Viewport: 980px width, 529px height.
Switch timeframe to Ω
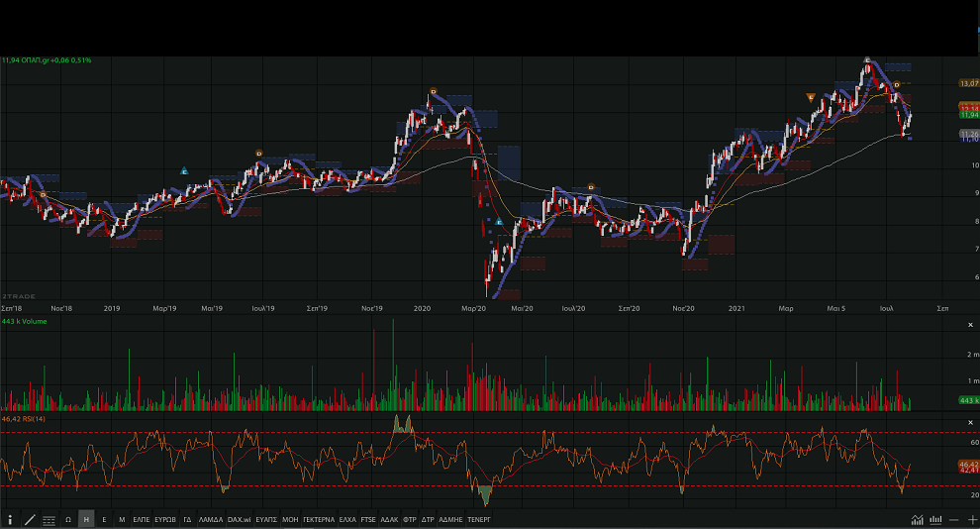pyautogui.click(x=67, y=519)
